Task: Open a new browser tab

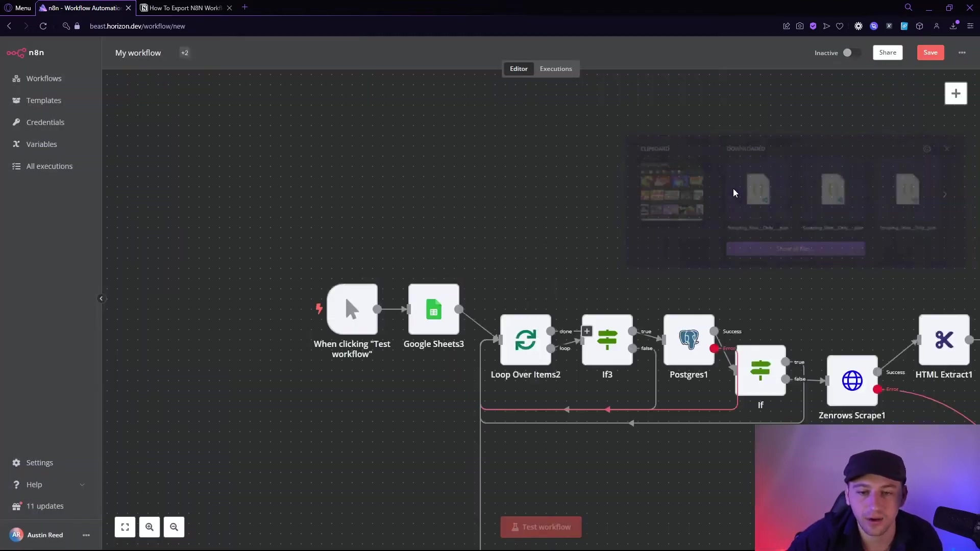Action: [245, 7]
